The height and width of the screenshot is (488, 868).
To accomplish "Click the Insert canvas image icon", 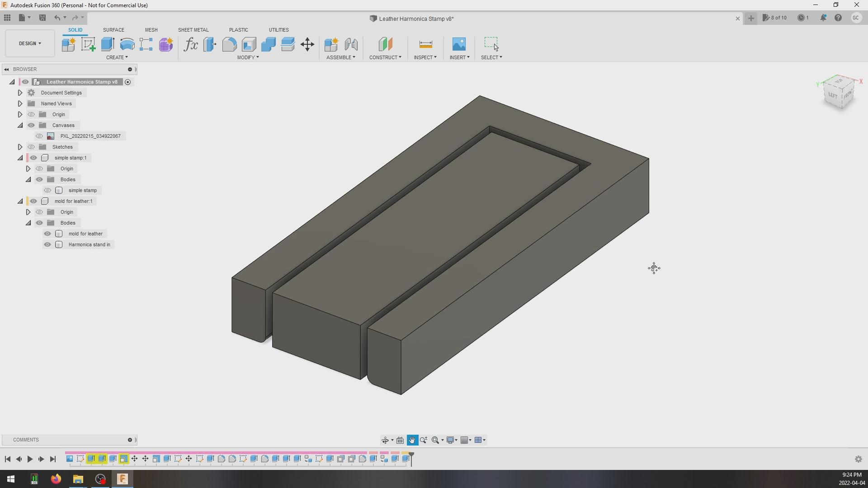I will point(459,44).
